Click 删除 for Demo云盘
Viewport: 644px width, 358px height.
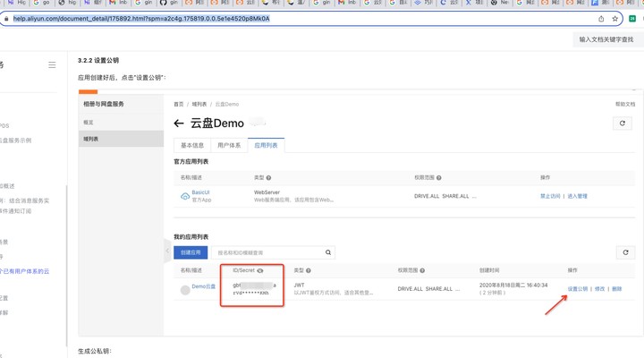pyautogui.click(x=616, y=289)
